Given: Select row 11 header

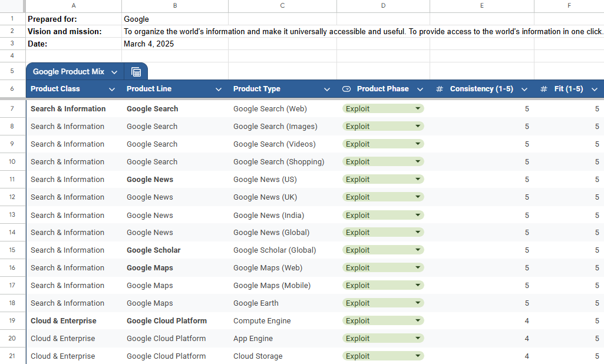Looking at the screenshot, I should pyautogui.click(x=12, y=180).
